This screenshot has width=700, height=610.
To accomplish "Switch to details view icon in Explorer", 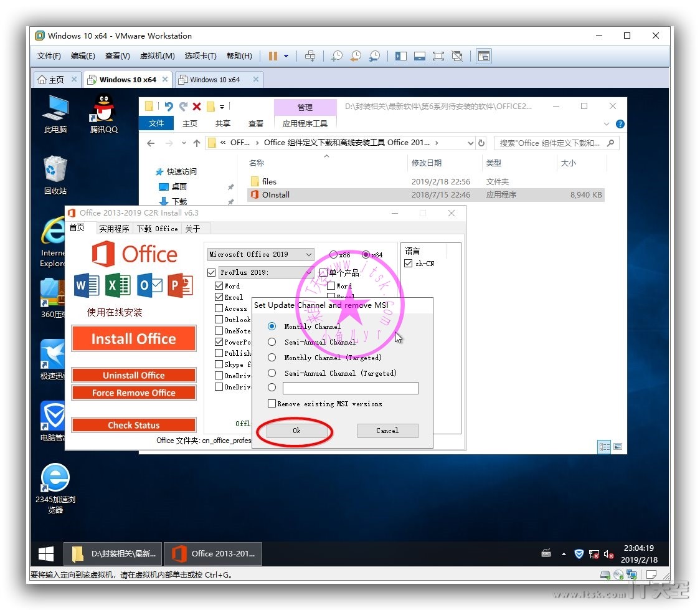I will point(604,447).
